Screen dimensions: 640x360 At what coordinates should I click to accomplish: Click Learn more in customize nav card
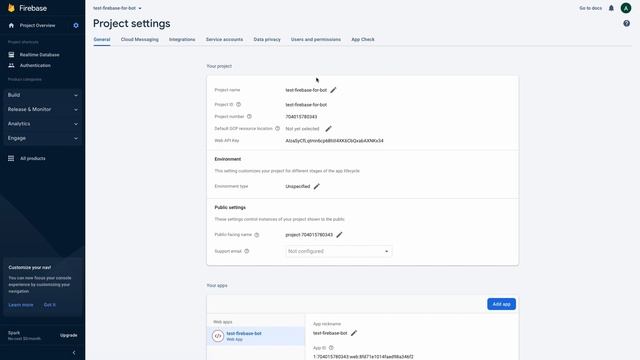[x=21, y=305]
